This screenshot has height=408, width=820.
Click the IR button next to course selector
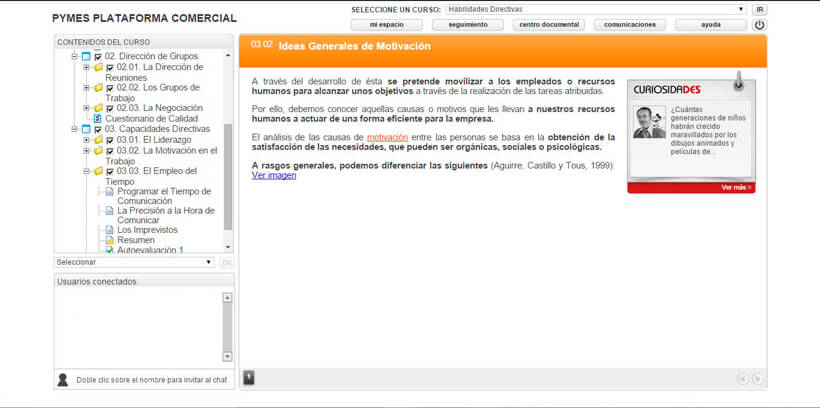click(x=759, y=9)
